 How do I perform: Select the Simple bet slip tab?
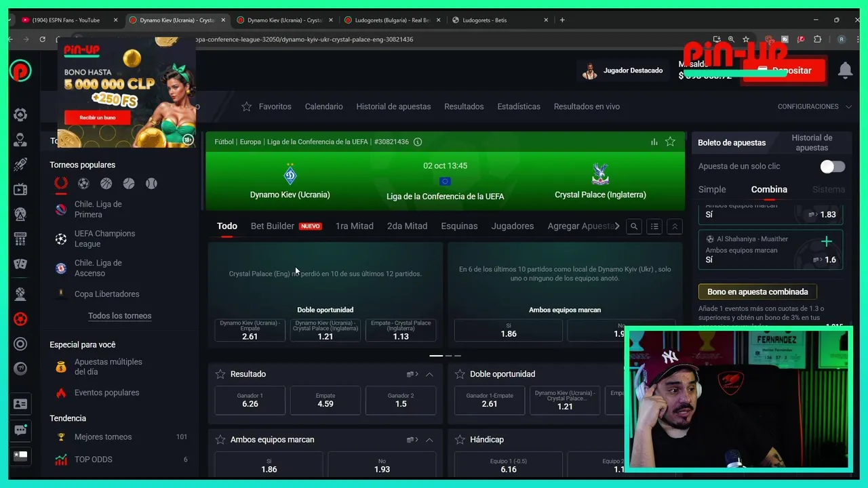(x=712, y=189)
